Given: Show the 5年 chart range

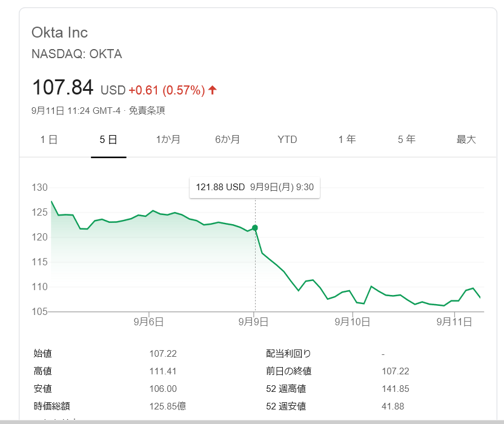Looking at the screenshot, I should coord(406,140).
